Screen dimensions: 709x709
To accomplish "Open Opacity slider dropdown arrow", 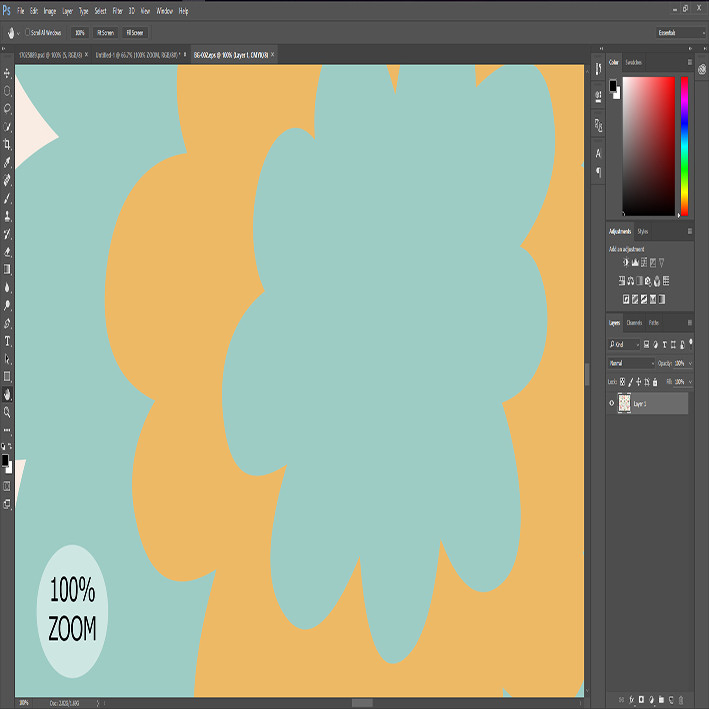I will click(x=690, y=363).
